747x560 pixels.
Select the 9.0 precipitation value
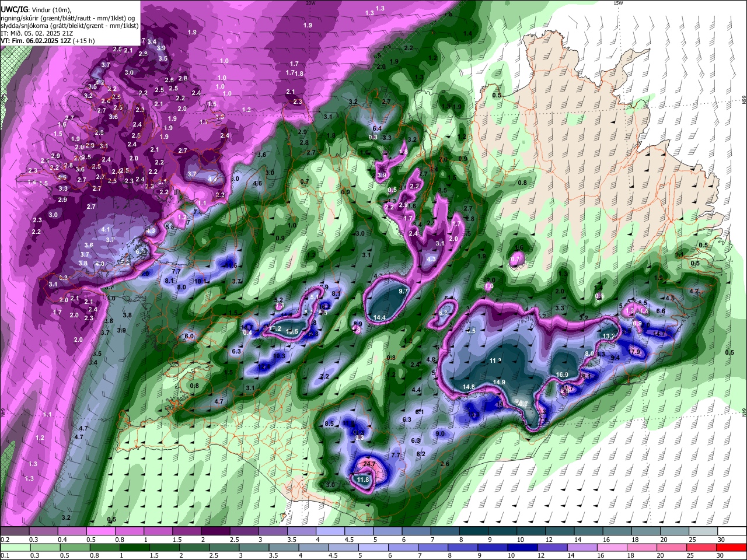pyautogui.click(x=440, y=433)
